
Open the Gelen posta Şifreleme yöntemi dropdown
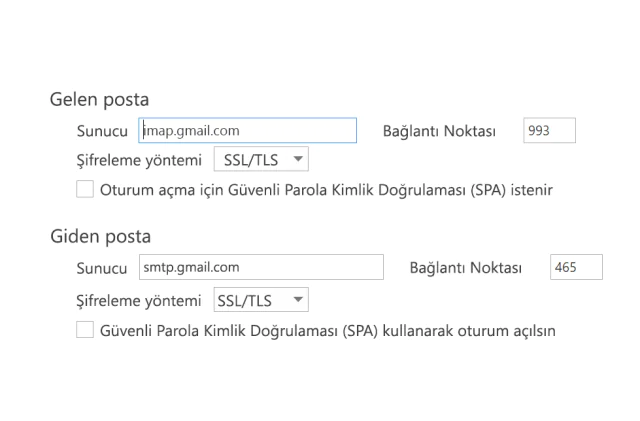pos(261,159)
